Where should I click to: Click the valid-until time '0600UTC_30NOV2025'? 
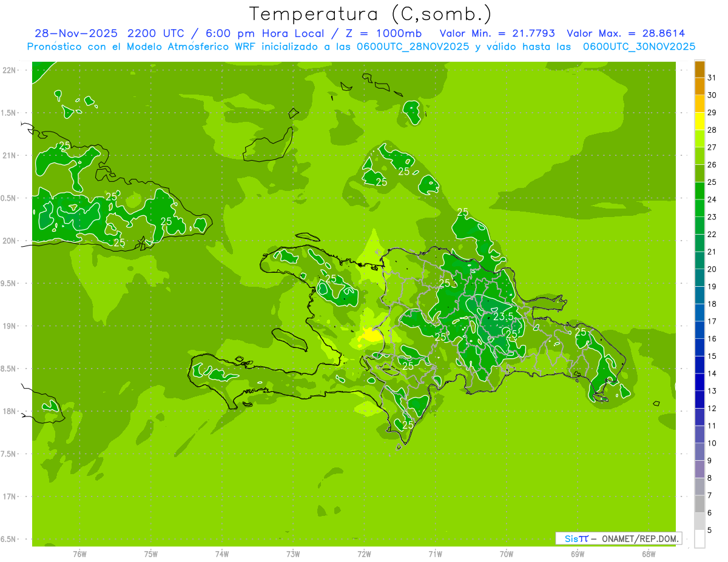639,47
